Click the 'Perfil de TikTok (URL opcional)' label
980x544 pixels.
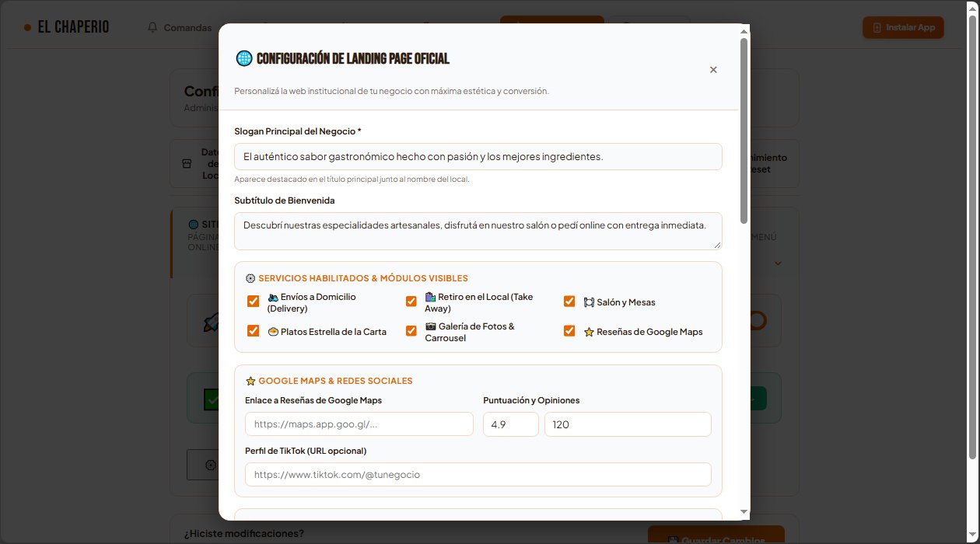pos(306,451)
